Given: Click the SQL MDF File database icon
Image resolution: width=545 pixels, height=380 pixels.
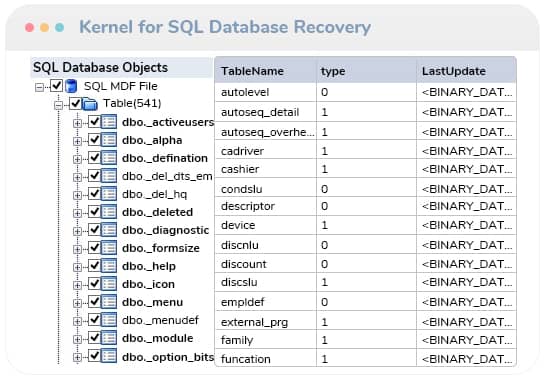Looking at the screenshot, I should tap(71, 86).
